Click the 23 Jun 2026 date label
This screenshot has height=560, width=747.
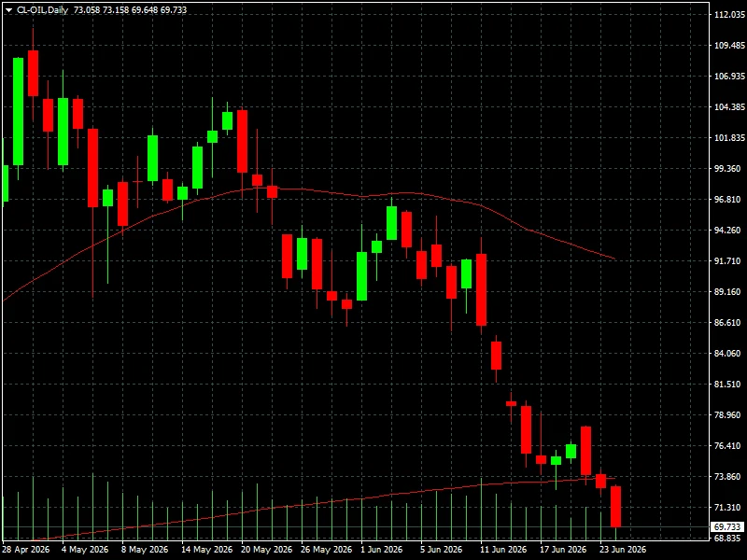coord(623,550)
